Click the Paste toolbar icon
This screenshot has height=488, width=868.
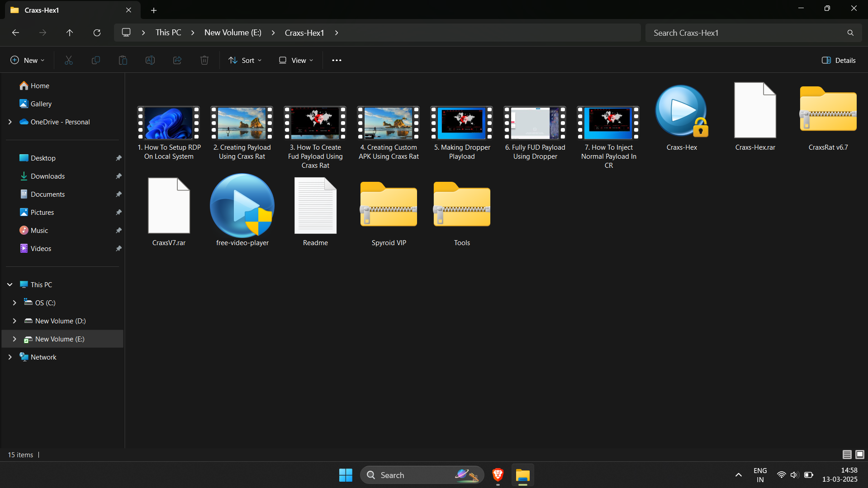point(123,60)
